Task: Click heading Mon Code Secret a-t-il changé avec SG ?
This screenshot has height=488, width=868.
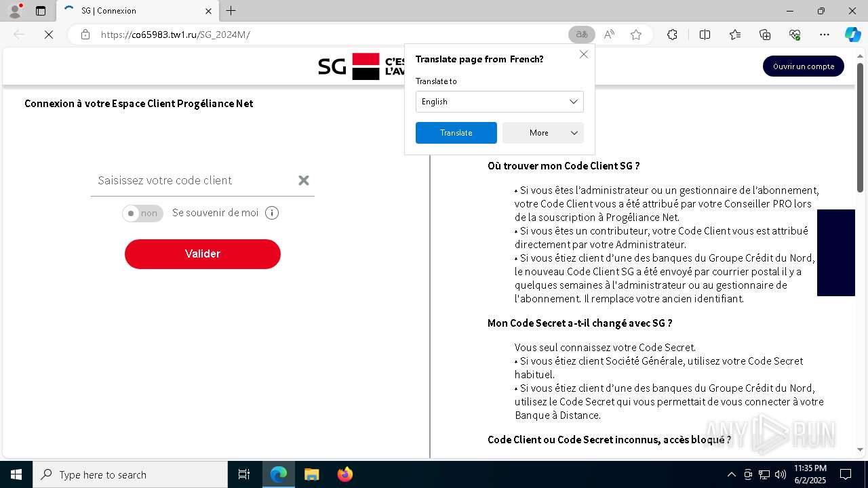Action: [x=580, y=323]
